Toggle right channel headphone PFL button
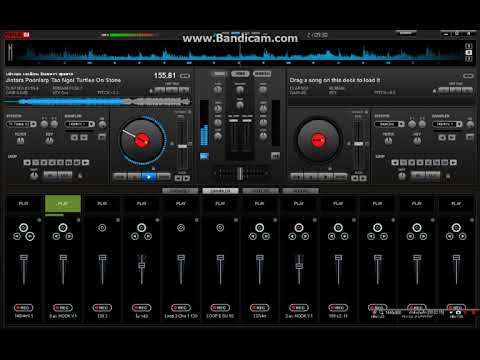This screenshot has height=360, width=480. tap(275, 156)
